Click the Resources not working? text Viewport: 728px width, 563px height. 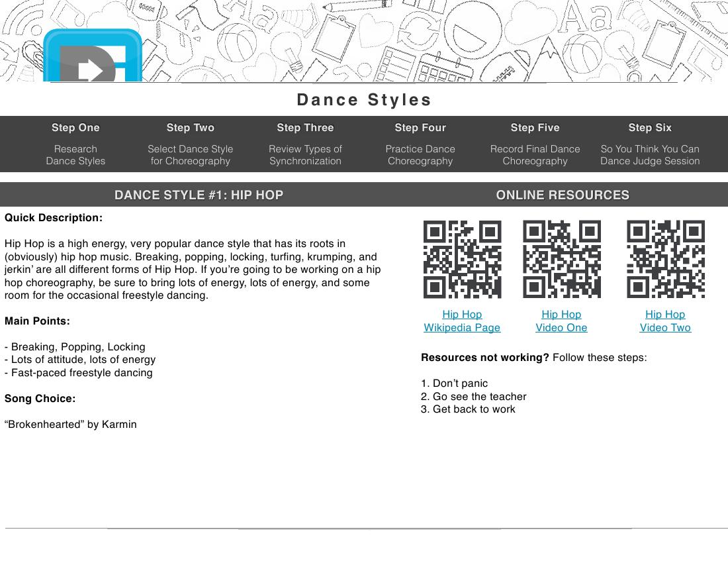pyautogui.click(x=484, y=358)
